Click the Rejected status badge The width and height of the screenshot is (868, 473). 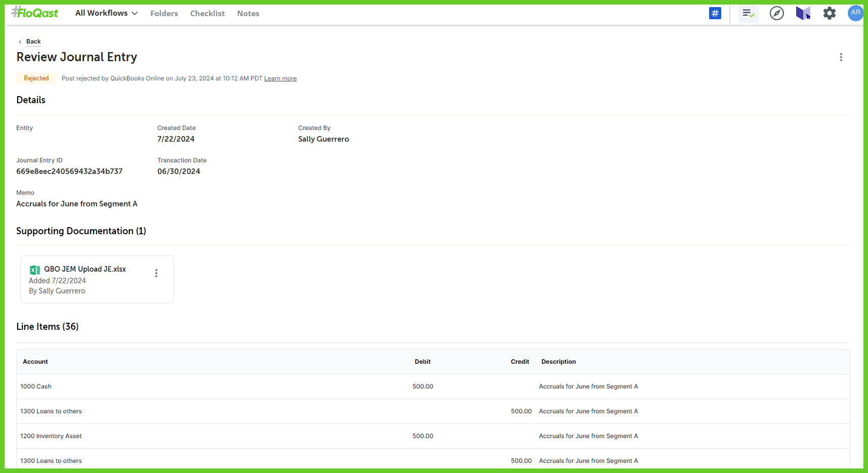pyautogui.click(x=36, y=78)
